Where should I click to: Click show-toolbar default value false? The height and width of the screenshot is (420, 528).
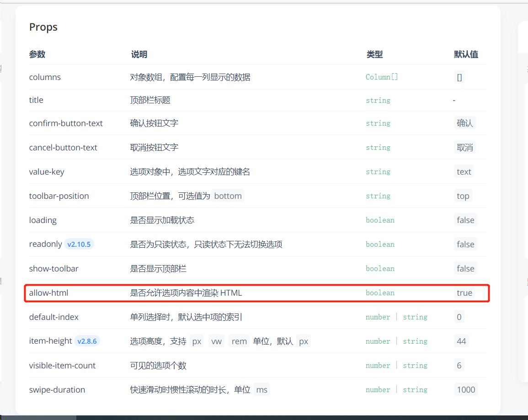(465, 269)
